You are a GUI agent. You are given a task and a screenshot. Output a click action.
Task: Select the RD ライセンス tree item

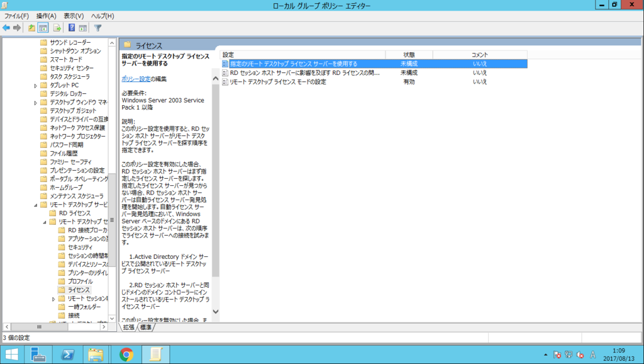(74, 213)
